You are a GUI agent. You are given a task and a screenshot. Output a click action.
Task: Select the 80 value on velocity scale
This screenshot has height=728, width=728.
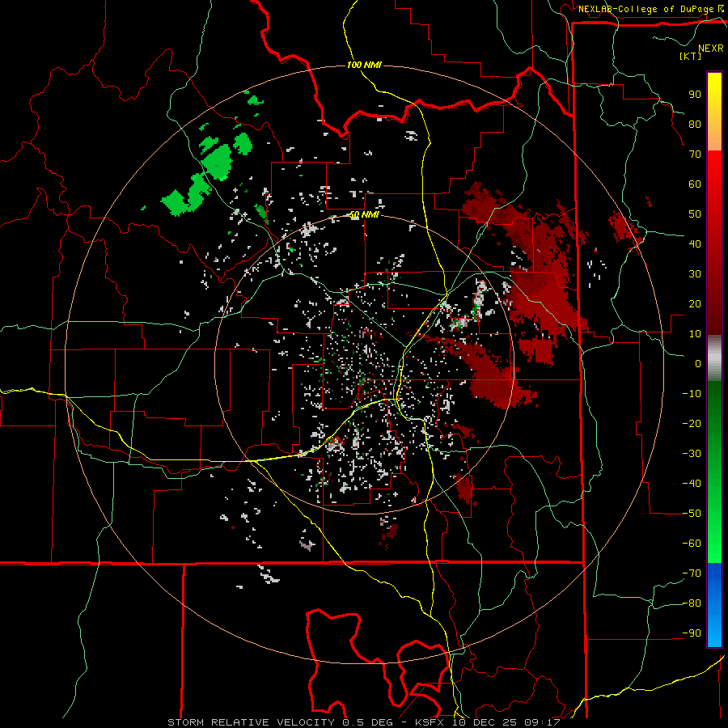coord(695,124)
